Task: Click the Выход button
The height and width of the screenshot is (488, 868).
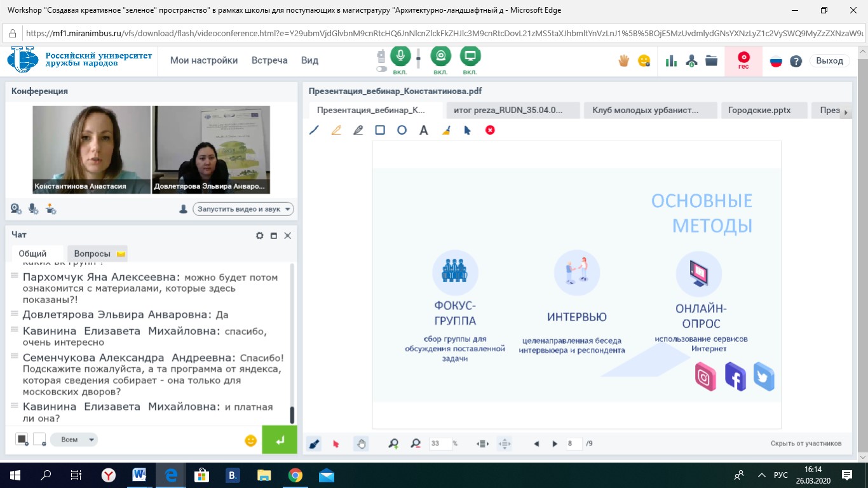Action: coord(829,61)
